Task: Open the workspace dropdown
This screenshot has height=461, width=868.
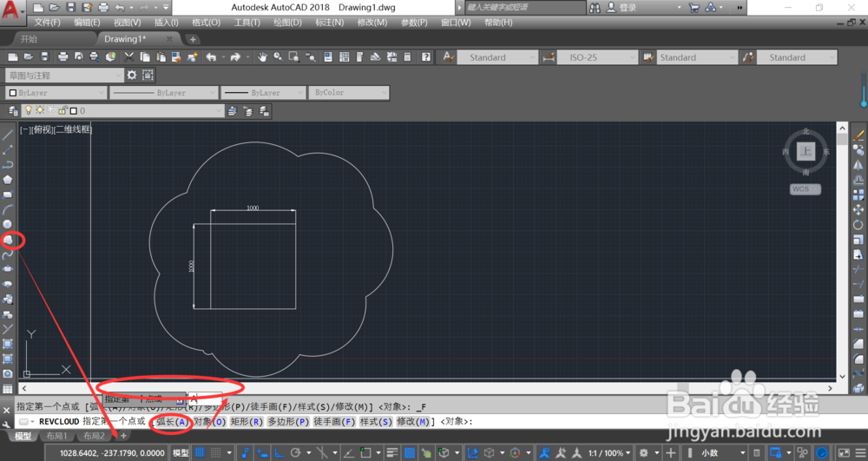Action: pos(64,75)
